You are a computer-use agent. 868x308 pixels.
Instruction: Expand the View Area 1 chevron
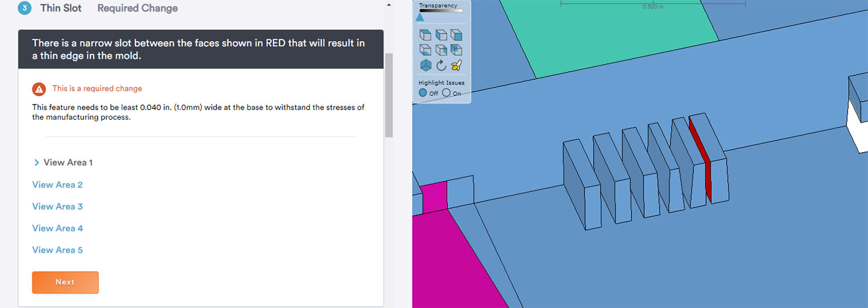click(x=36, y=163)
